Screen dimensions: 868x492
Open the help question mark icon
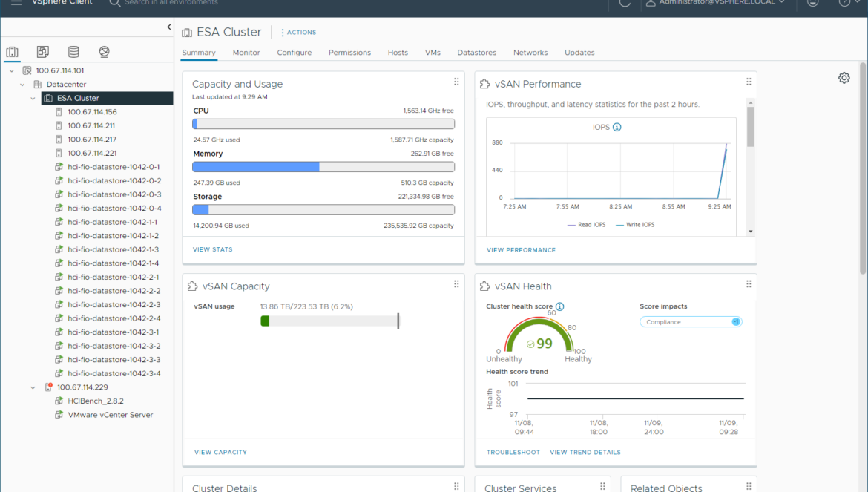844,3
